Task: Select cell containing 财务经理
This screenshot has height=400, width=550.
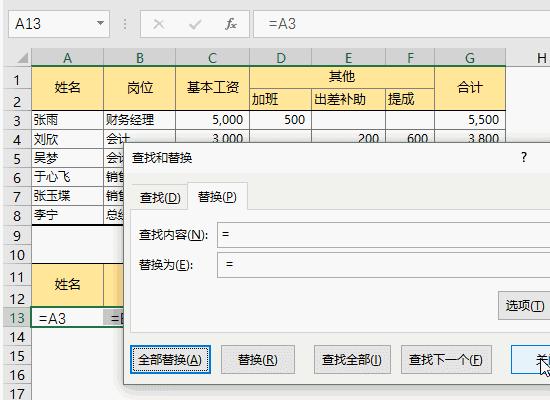Action: [x=140, y=120]
